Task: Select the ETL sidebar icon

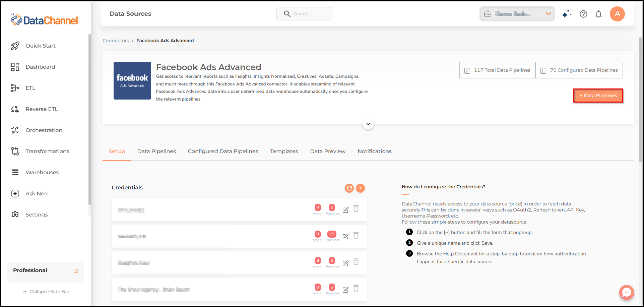Action: click(x=15, y=88)
